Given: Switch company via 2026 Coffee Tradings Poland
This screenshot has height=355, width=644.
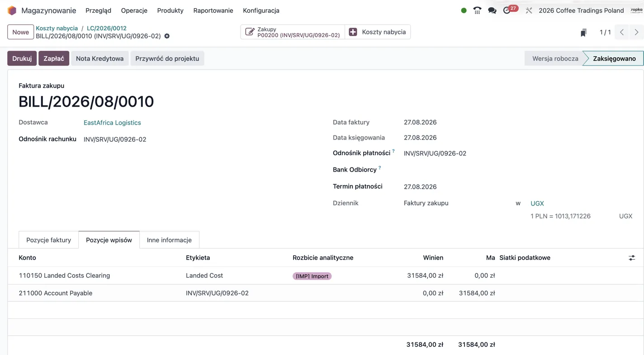Looking at the screenshot, I should point(581,10).
